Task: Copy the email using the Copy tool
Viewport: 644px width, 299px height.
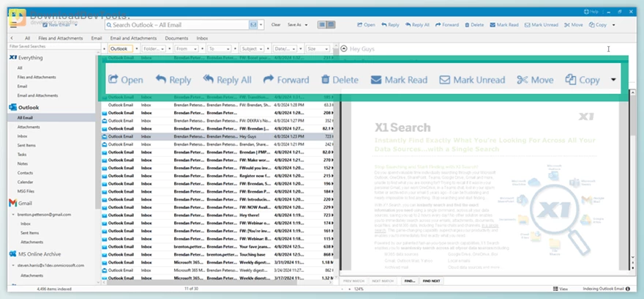Action: [598, 25]
